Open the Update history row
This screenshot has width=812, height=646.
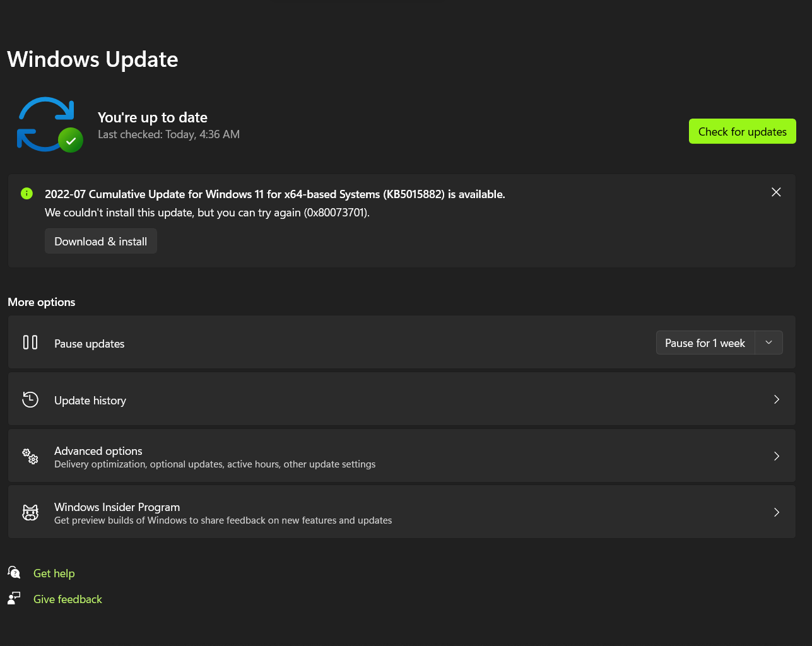[402, 399]
